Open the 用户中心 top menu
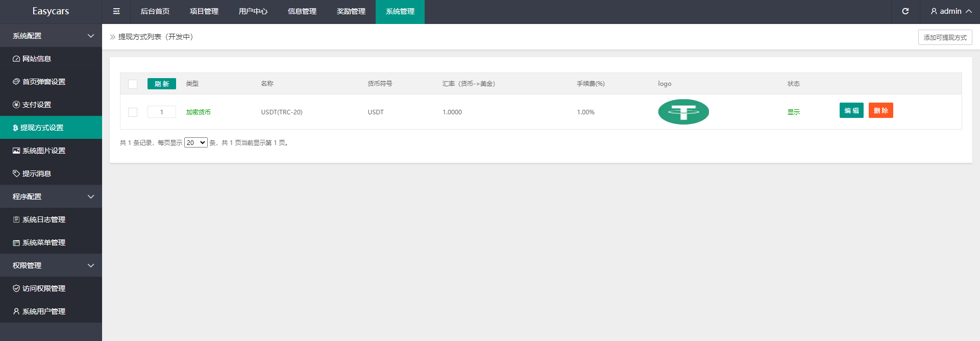 click(x=253, y=12)
